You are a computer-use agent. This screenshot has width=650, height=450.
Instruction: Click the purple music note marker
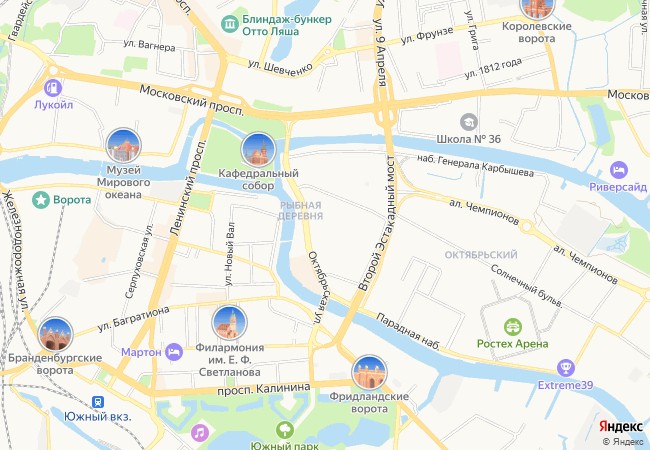click(x=200, y=433)
